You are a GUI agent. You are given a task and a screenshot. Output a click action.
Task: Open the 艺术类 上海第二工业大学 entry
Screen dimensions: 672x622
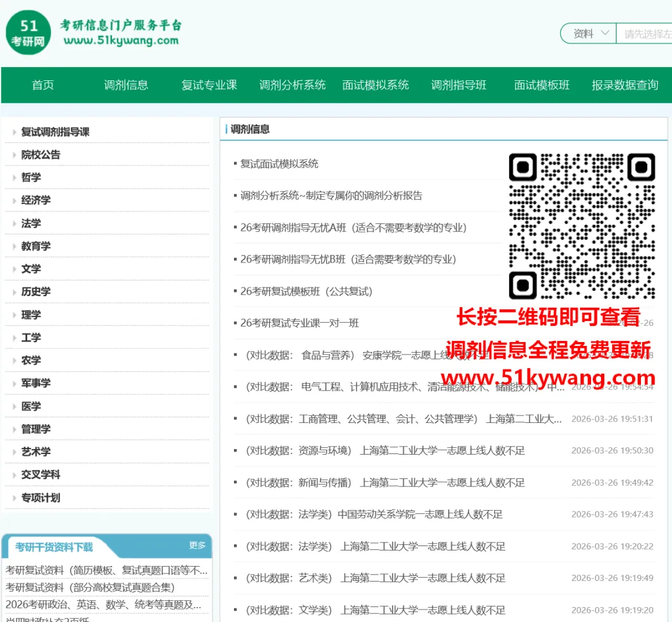[375, 578]
